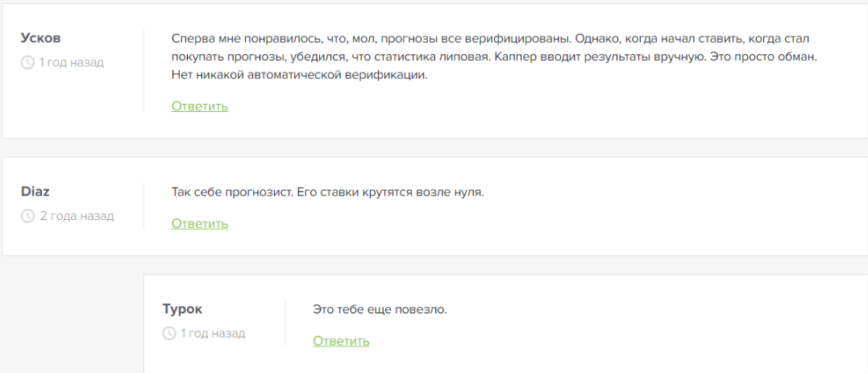868x373 pixels.
Task: Click the clock icon next to '2 года назад'
Action: 28,216
